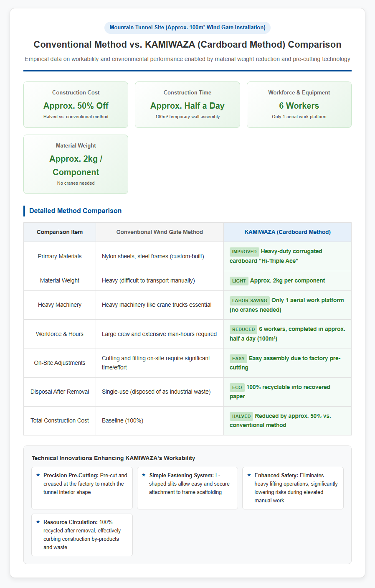The image size is (375, 588).
Task: Click the 'Construction Cost' card title
Action: click(x=76, y=92)
